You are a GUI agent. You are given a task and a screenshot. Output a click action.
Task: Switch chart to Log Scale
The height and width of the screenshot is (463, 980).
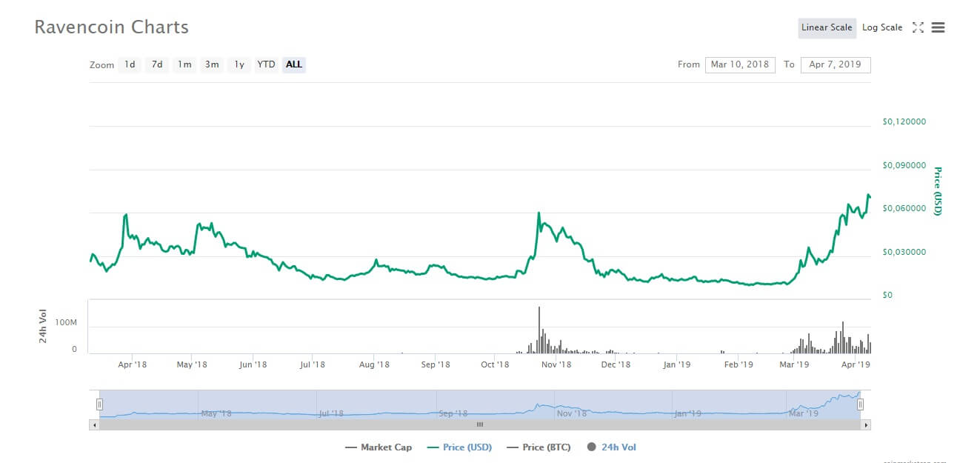point(881,27)
